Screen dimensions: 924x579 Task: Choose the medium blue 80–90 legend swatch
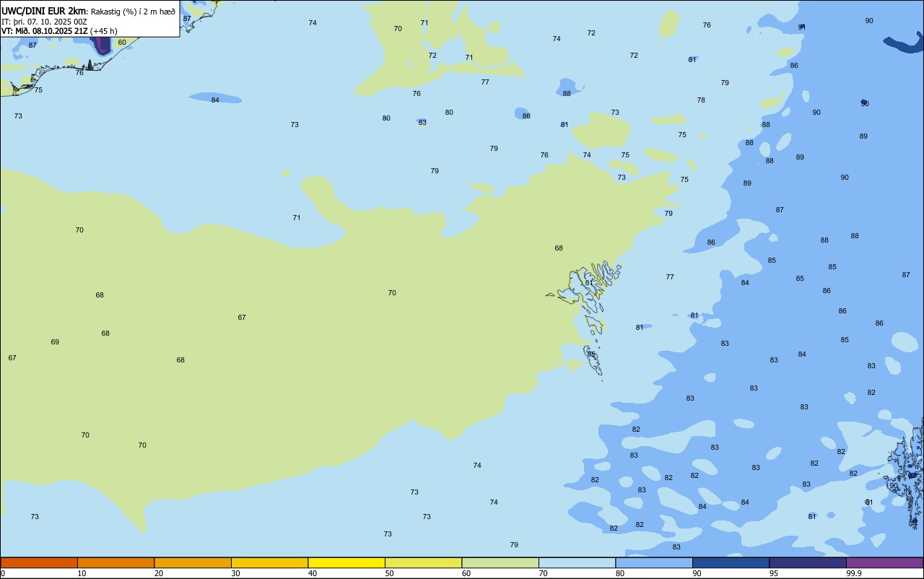(x=654, y=562)
